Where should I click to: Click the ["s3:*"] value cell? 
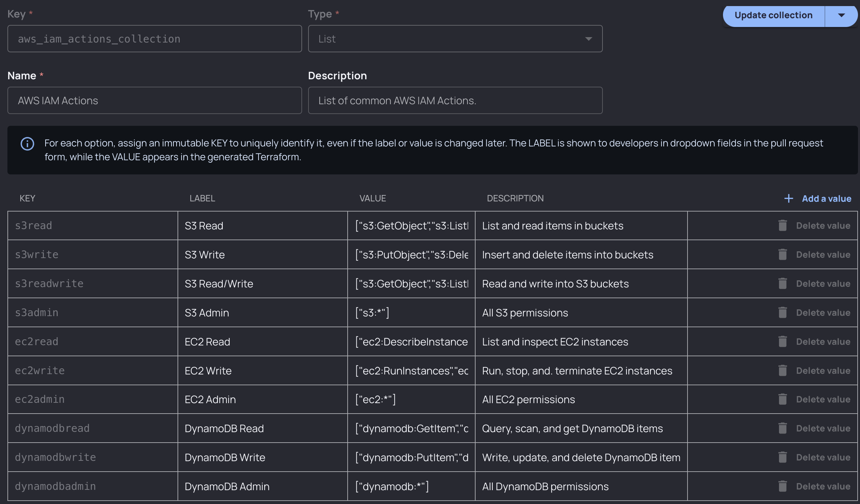(x=411, y=312)
